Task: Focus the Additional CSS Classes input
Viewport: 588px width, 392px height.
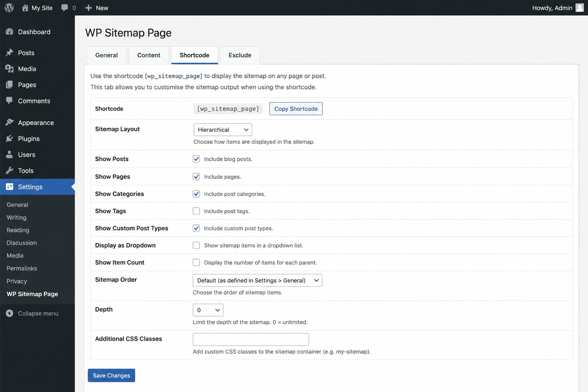Action: click(251, 340)
